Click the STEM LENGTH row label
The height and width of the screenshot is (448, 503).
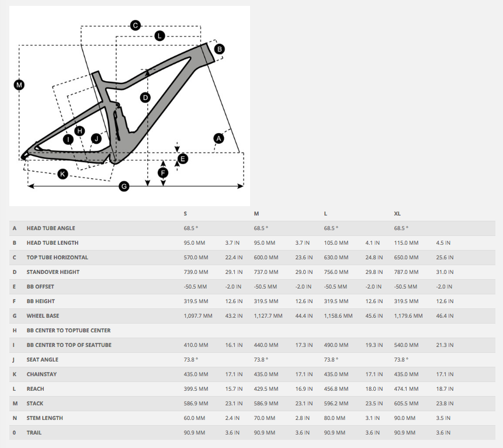tap(45, 418)
